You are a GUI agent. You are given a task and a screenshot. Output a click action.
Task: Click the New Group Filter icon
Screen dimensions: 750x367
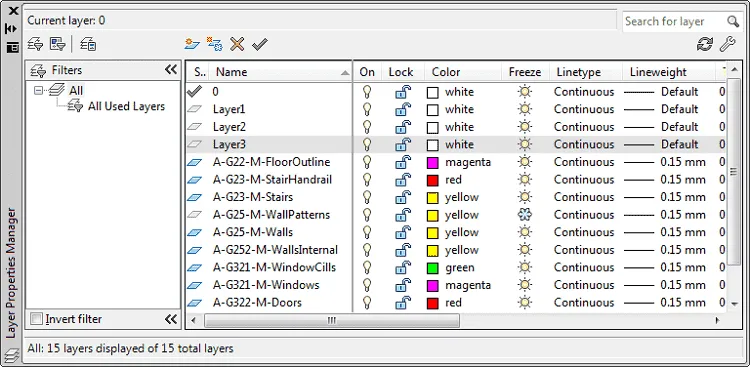pyautogui.click(x=57, y=44)
